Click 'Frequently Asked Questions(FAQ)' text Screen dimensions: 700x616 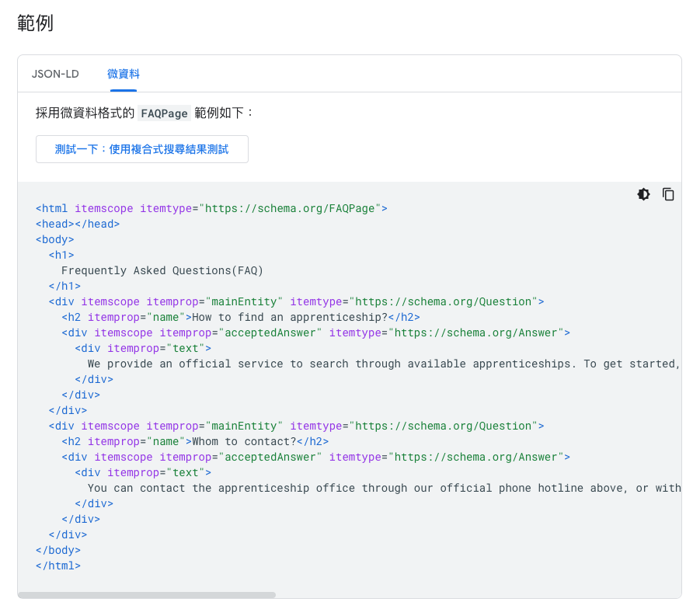click(162, 270)
